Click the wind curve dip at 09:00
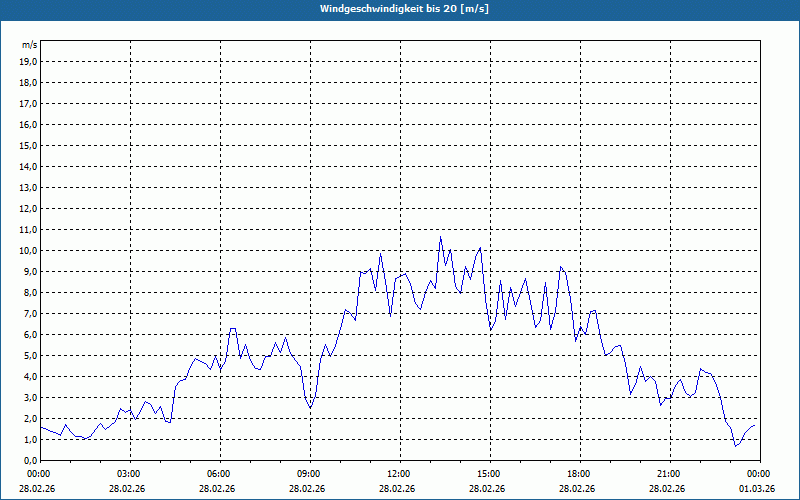The width and height of the screenshot is (800, 500). (x=310, y=408)
